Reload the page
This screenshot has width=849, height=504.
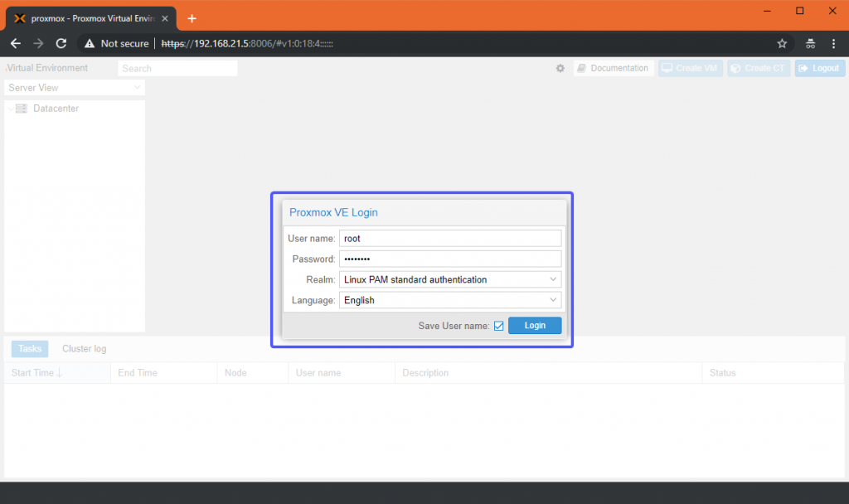(61, 43)
